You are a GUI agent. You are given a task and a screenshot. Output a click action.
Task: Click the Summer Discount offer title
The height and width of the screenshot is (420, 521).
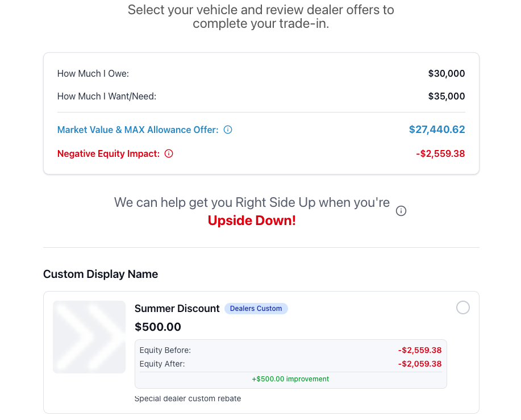(177, 309)
